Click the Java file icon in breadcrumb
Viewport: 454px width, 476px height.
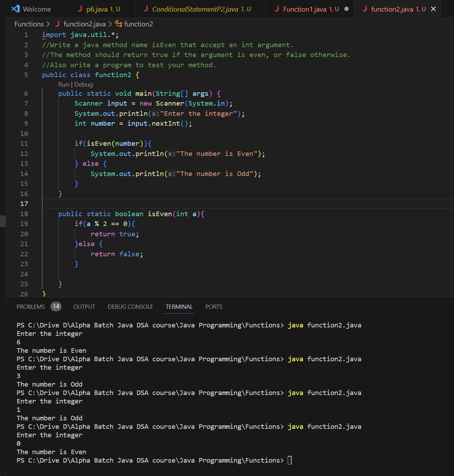(58, 24)
